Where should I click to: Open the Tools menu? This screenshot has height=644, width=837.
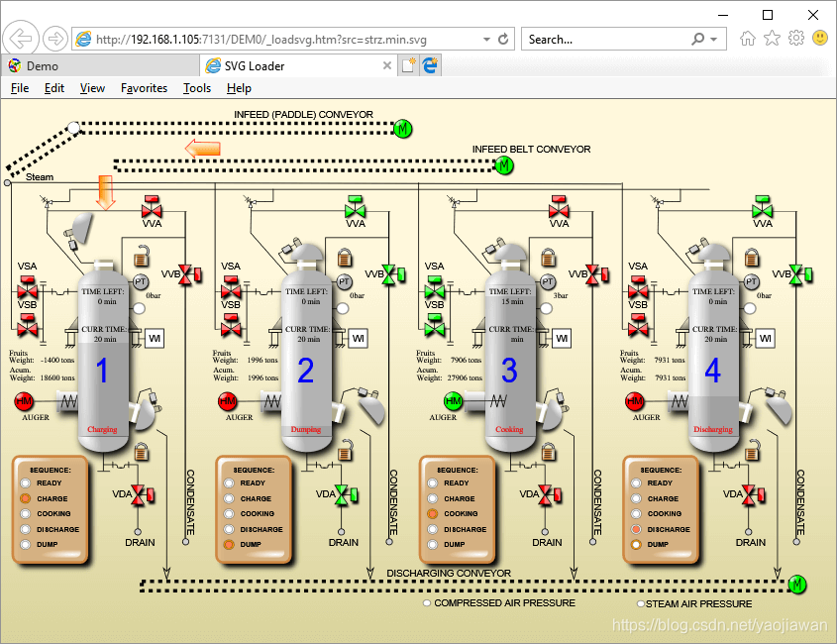197,88
